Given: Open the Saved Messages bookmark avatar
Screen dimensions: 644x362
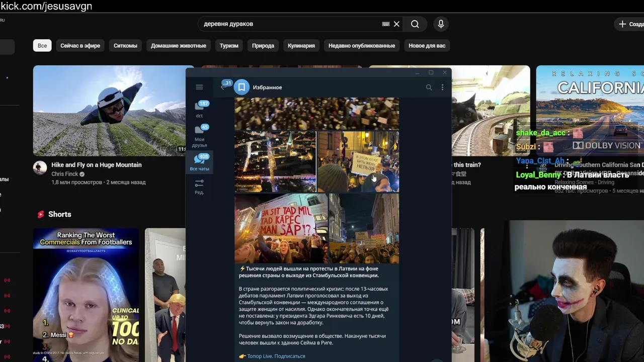Looking at the screenshot, I should pos(242,87).
